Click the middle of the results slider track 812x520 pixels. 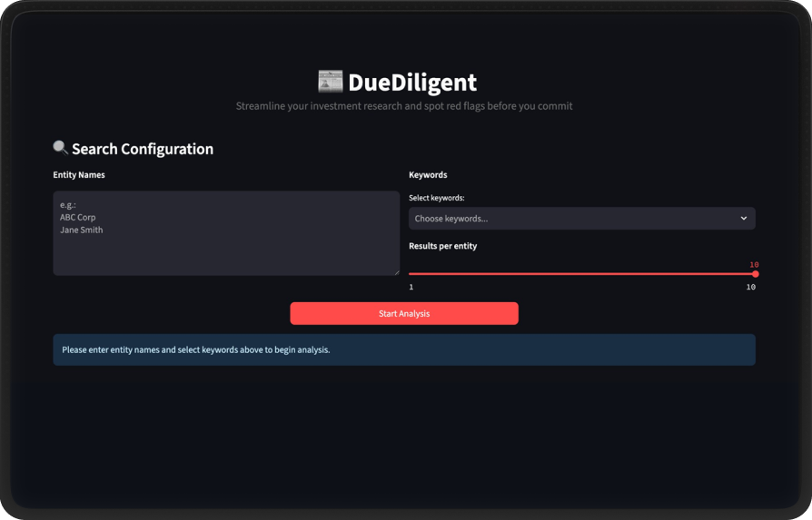pos(581,273)
